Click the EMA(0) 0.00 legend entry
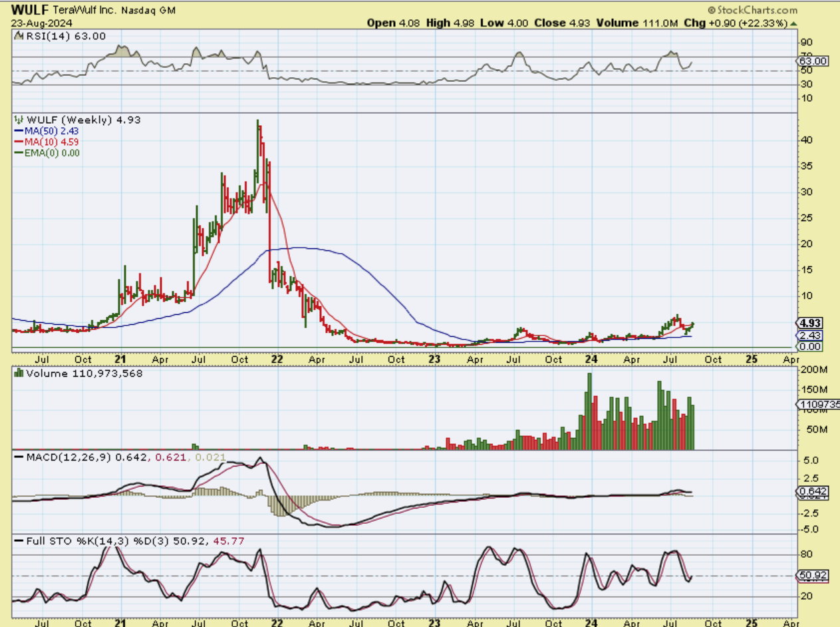840x627 pixels. (x=53, y=152)
